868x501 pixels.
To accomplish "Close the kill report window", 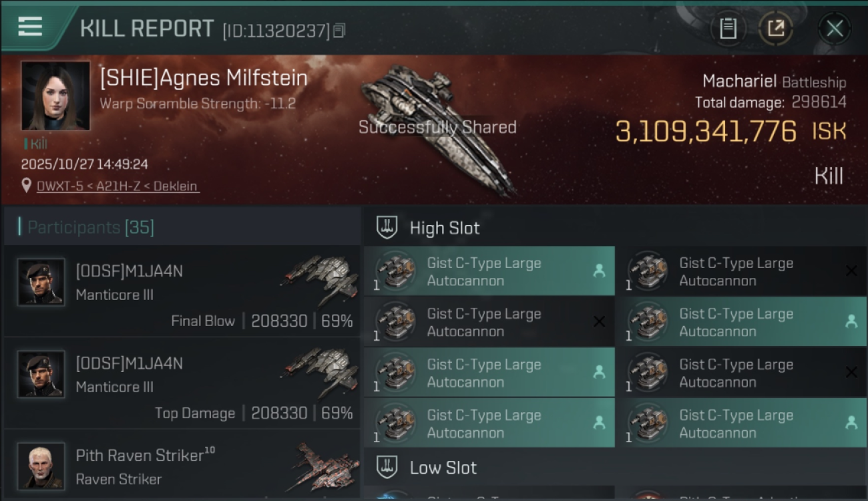I will pos(834,29).
